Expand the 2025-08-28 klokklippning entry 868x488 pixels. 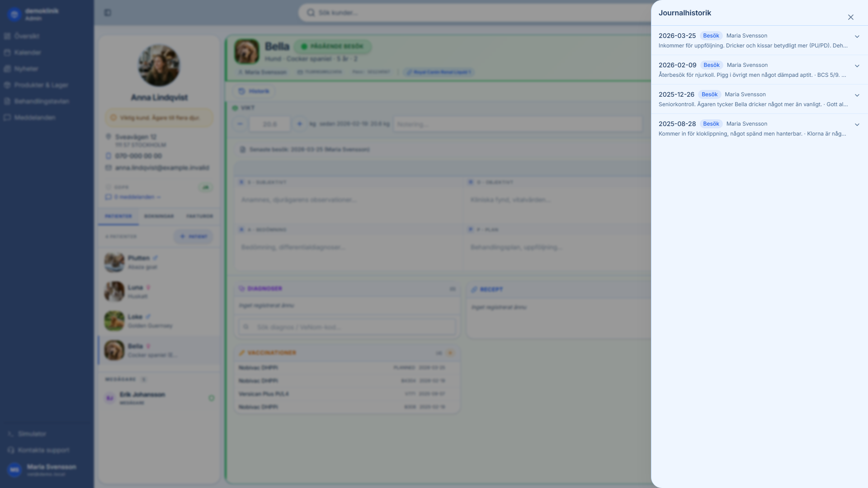(x=857, y=124)
